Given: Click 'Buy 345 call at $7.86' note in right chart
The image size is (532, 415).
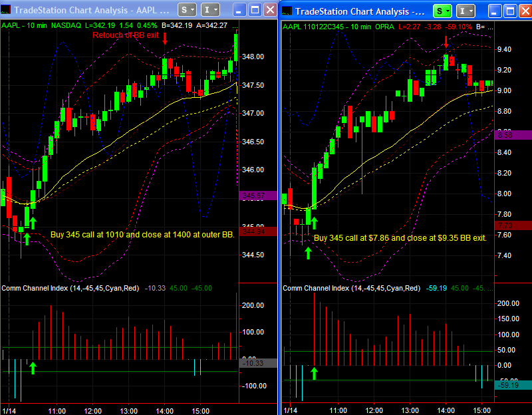Looking at the screenshot, I should (400, 238).
